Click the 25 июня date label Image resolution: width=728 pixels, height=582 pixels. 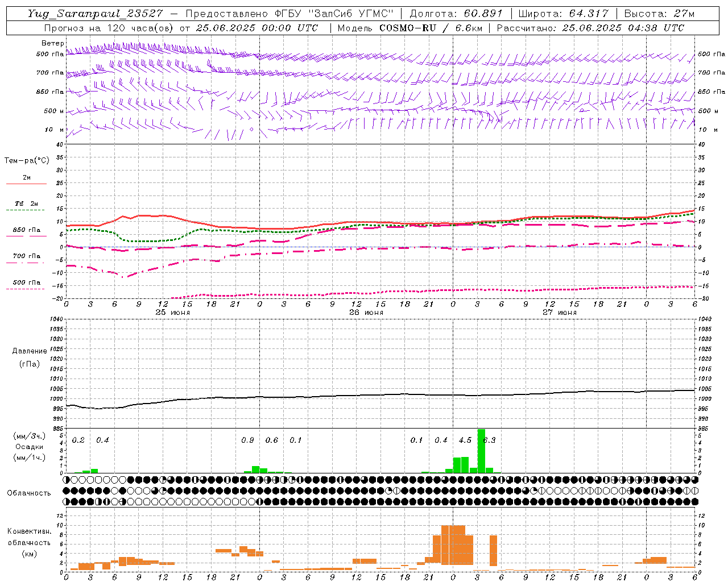(173, 312)
